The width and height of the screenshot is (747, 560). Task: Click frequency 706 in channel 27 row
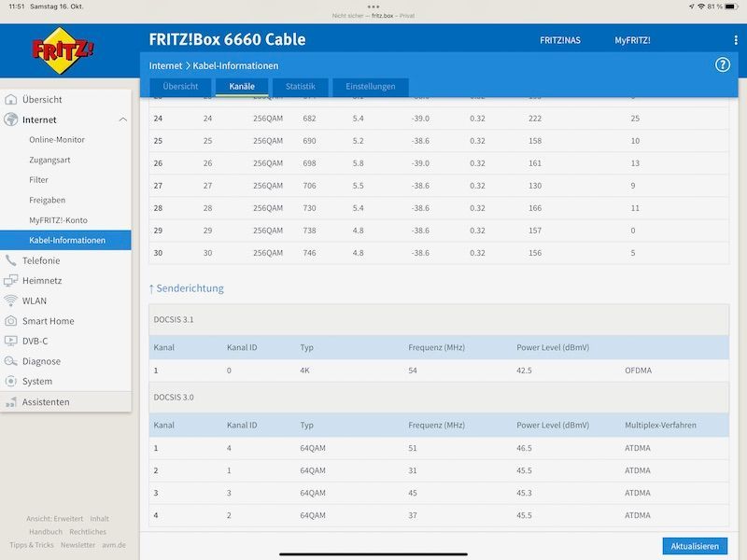(309, 186)
